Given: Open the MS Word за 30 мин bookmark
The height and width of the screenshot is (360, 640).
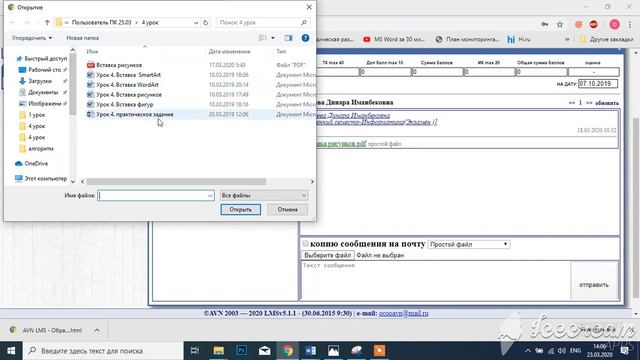Looking at the screenshot, I should (x=394, y=39).
